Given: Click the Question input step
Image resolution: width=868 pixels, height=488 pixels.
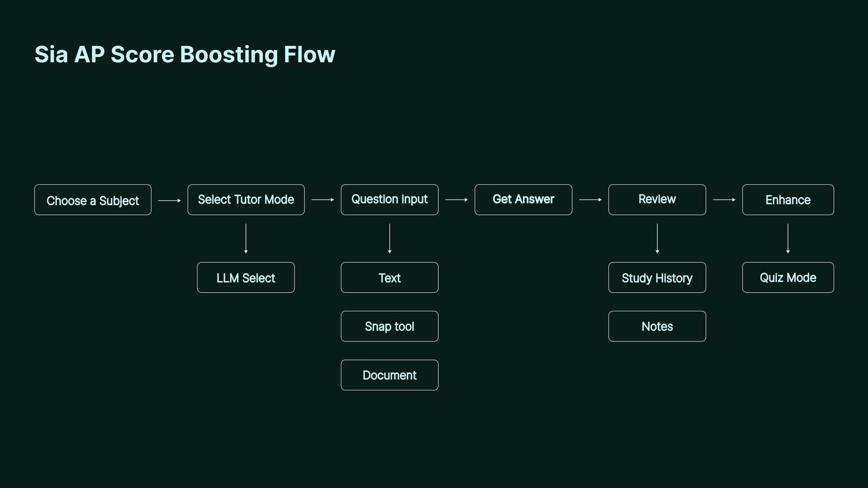Looking at the screenshot, I should coord(390,200).
